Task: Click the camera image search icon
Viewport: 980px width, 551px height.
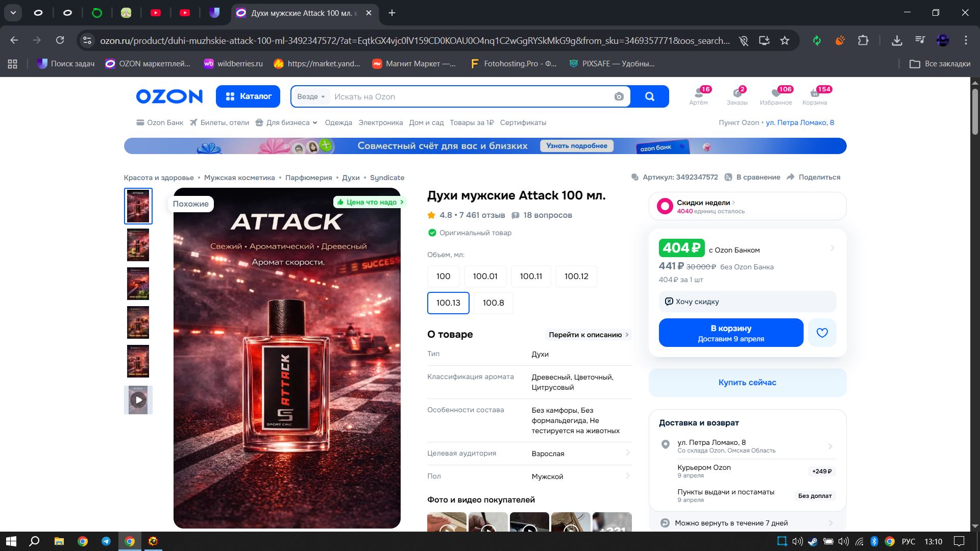Action: 619,96
